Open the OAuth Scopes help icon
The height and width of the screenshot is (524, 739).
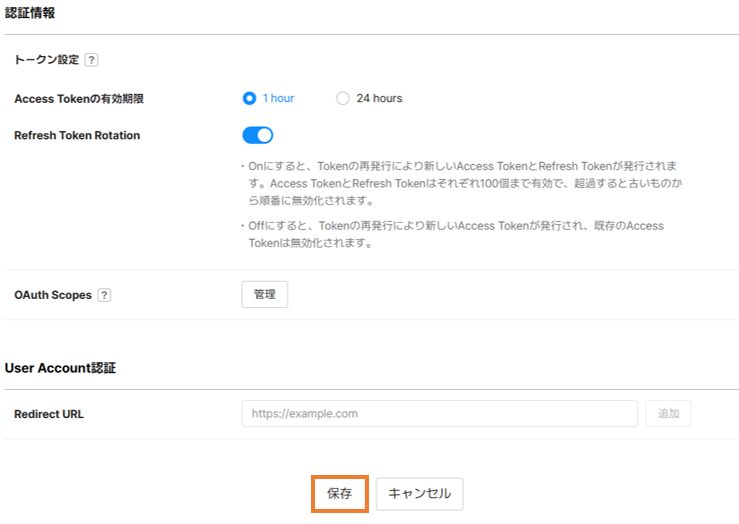pyautogui.click(x=105, y=295)
